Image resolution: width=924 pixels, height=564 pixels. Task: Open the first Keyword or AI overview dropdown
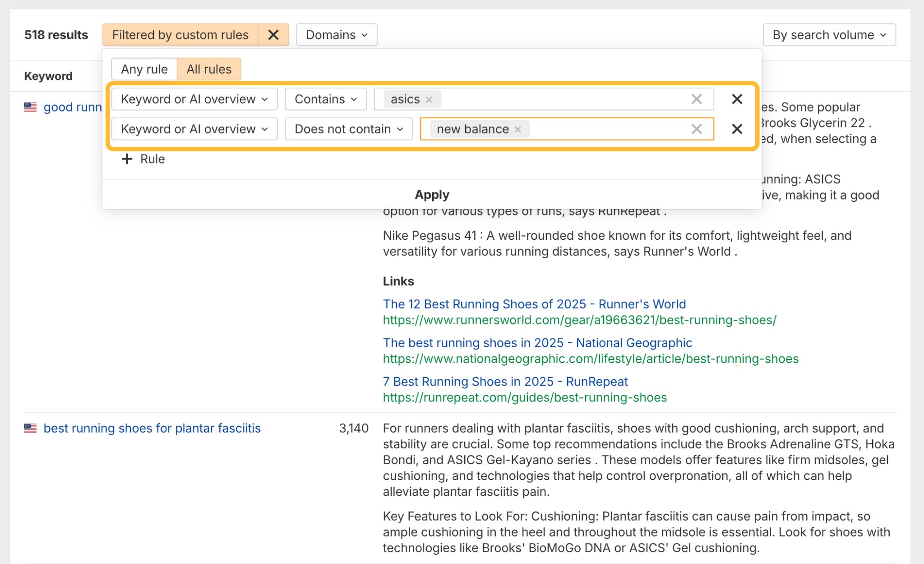pyautogui.click(x=194, y=99)
